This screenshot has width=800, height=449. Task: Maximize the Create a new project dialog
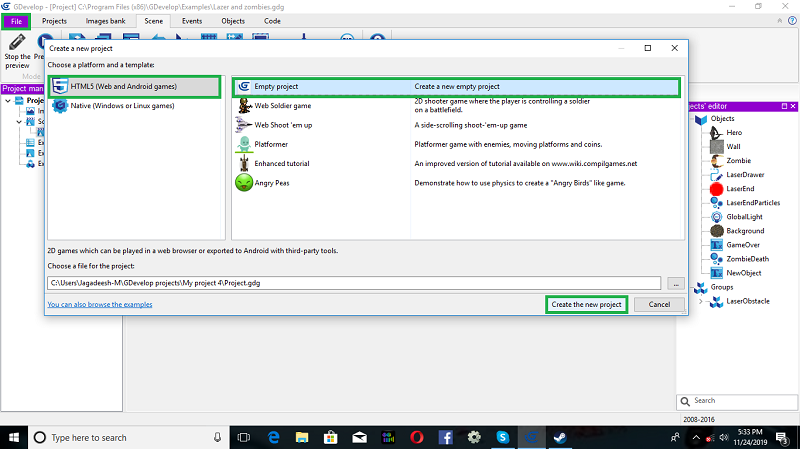click(647, 48)
